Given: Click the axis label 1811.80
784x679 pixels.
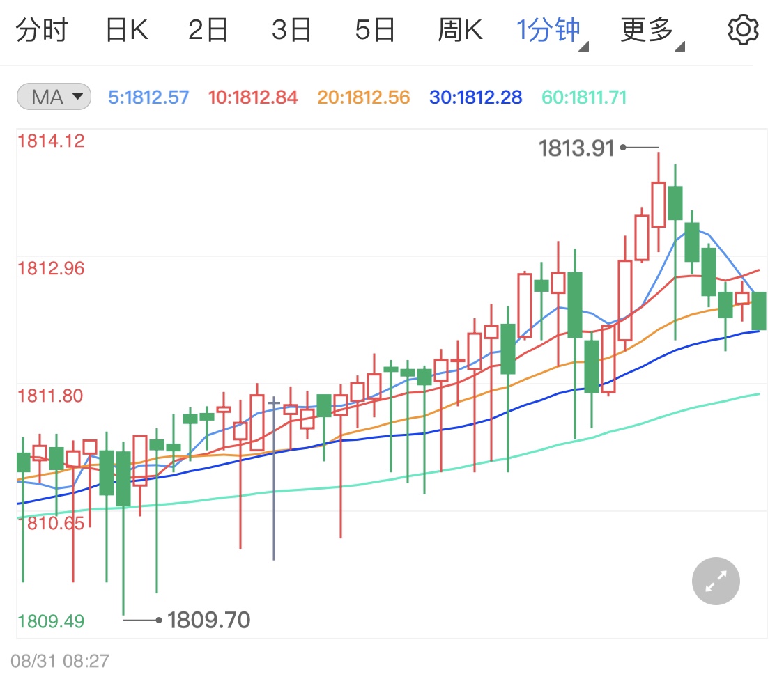Looking at the screenshot, I should click(50, 396).
